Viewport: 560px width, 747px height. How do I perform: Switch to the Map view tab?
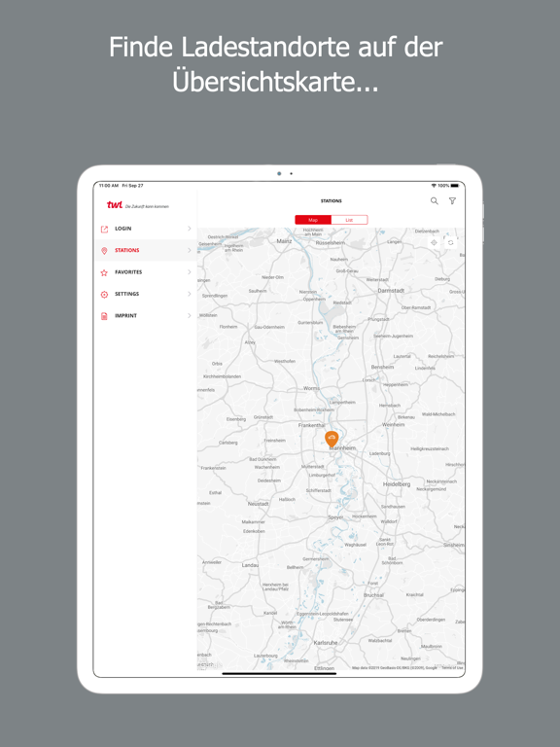(x=313, y=220)
